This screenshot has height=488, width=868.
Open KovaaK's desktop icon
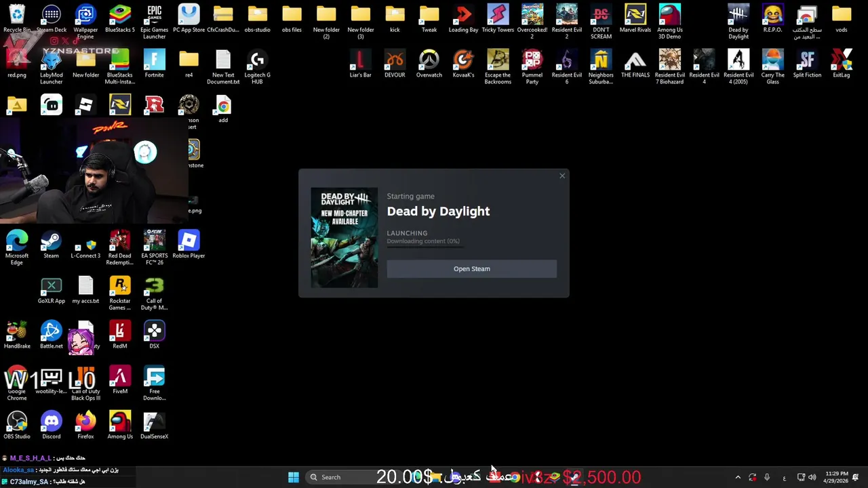463,64
